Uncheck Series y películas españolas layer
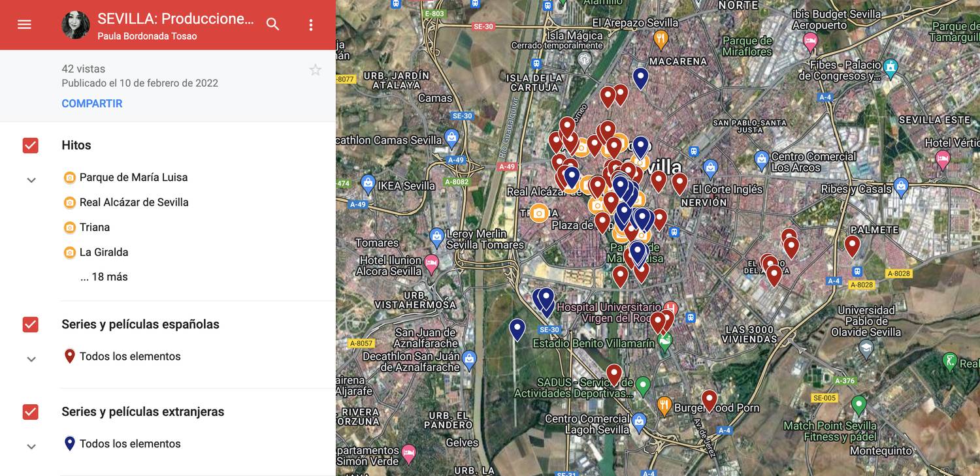Screen dimensions: 980x476 (x=31, y=324)
